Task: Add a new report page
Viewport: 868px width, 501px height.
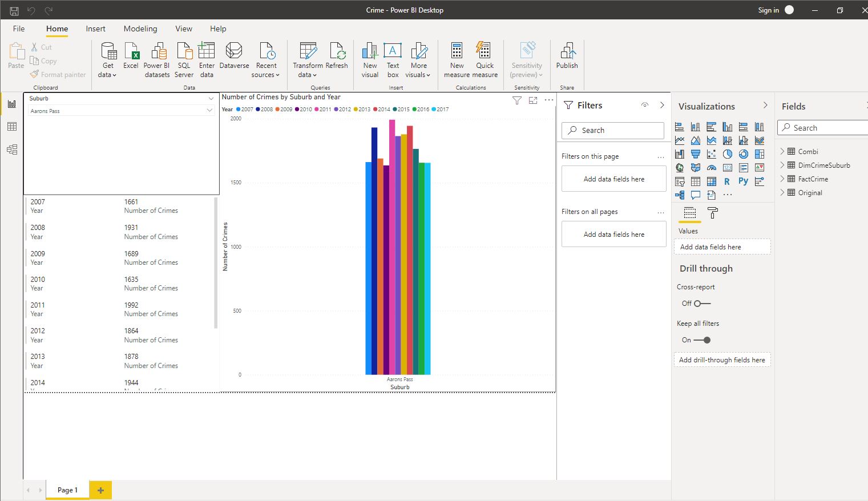Action: pos(100,490)
